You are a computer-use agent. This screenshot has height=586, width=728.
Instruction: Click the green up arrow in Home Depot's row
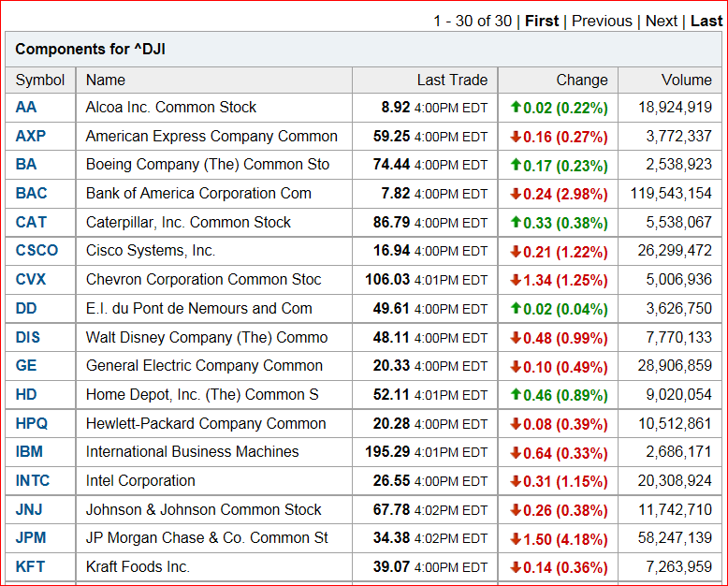coord(516,394)
